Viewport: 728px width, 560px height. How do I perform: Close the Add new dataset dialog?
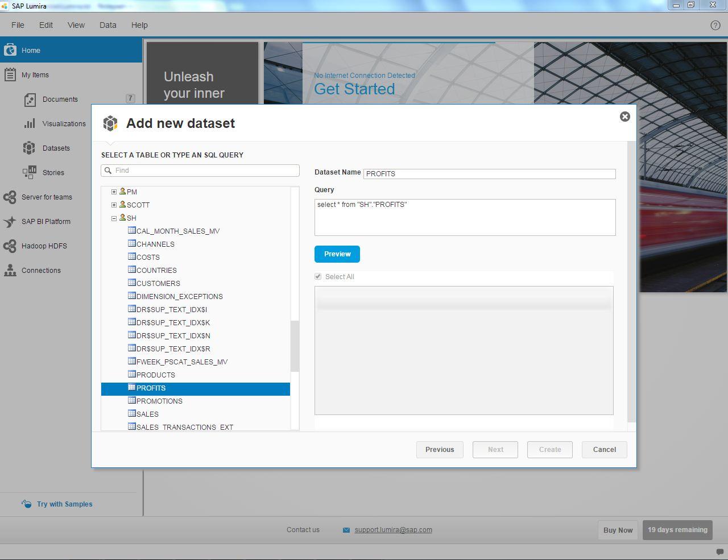[x=624, y=117]
